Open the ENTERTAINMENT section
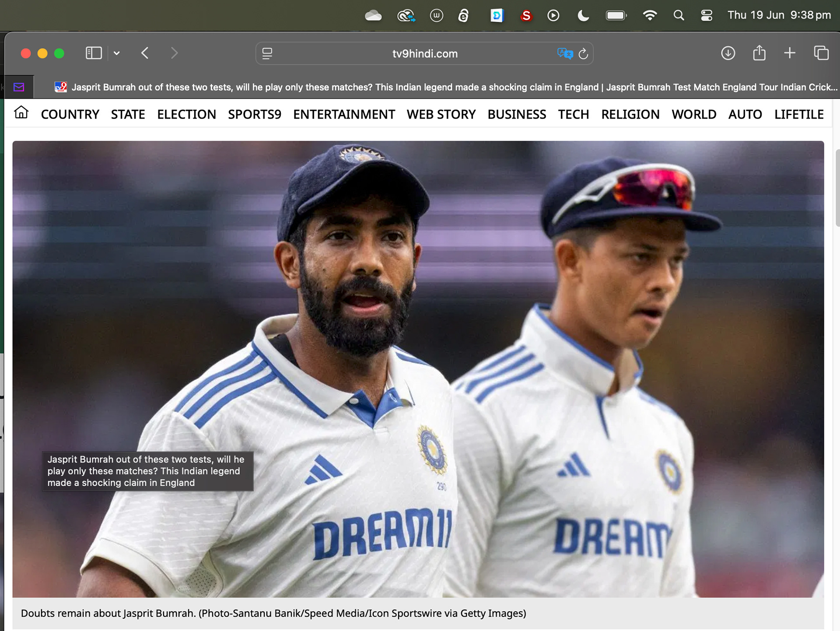 coord(344,114)
